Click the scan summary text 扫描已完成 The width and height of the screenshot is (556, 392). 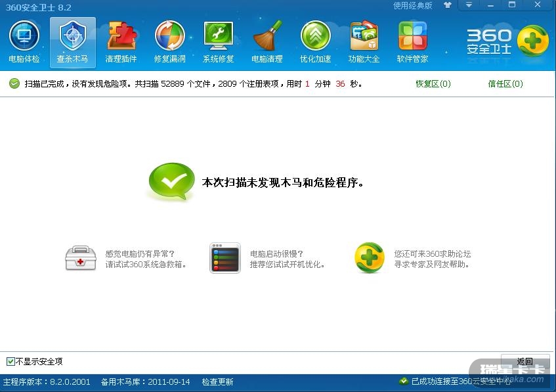pyautogui.click(x=193, y=84)
